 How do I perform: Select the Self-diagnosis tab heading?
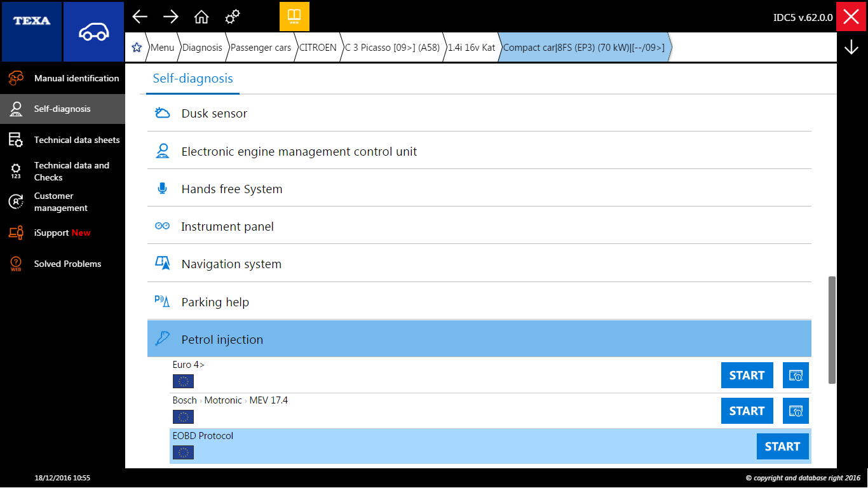(x=193, y=79)
